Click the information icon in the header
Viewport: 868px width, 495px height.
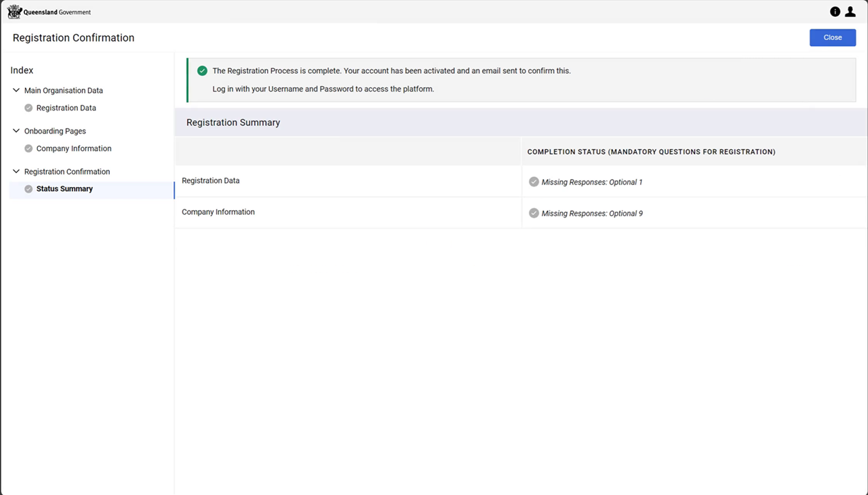[x=835, y=12]
